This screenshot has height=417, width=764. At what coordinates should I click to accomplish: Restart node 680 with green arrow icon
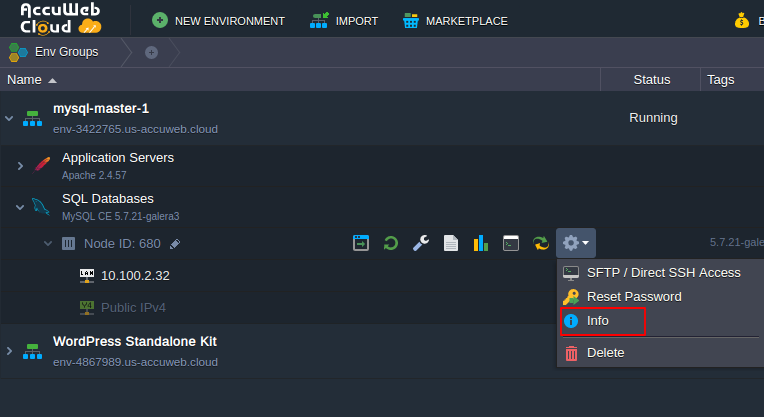click(x=391, y=243)
